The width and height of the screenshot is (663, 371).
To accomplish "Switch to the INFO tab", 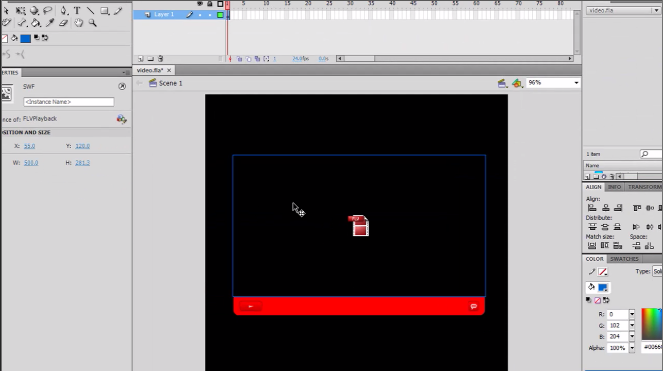I will [x=614, y=187].
